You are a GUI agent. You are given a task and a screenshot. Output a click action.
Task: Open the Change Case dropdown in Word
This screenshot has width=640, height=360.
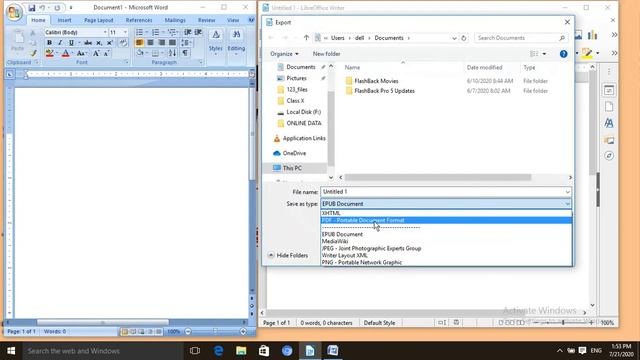tap(81, 53)
